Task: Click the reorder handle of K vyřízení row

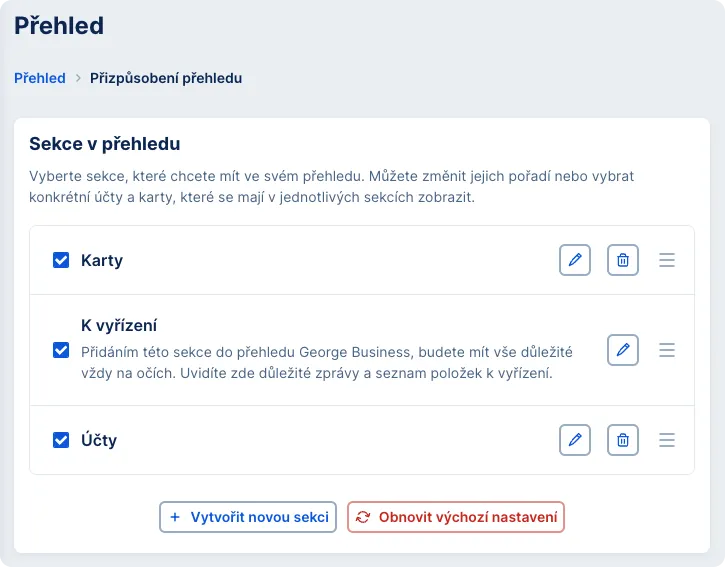Action: pyautogui.click(x=667, y=350)
